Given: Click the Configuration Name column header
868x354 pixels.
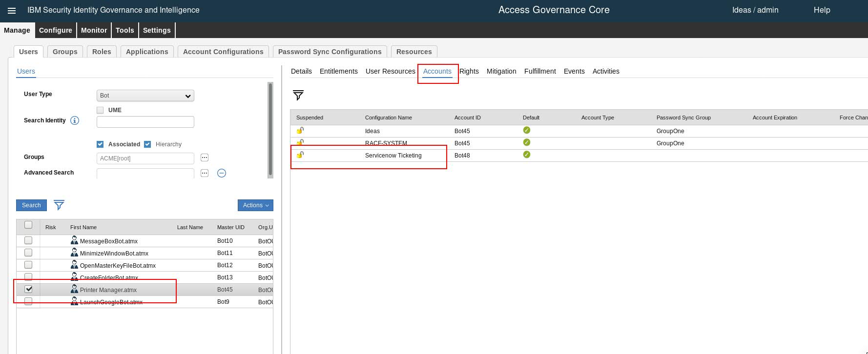Looking at the screenshot, I should pos(389,118).
